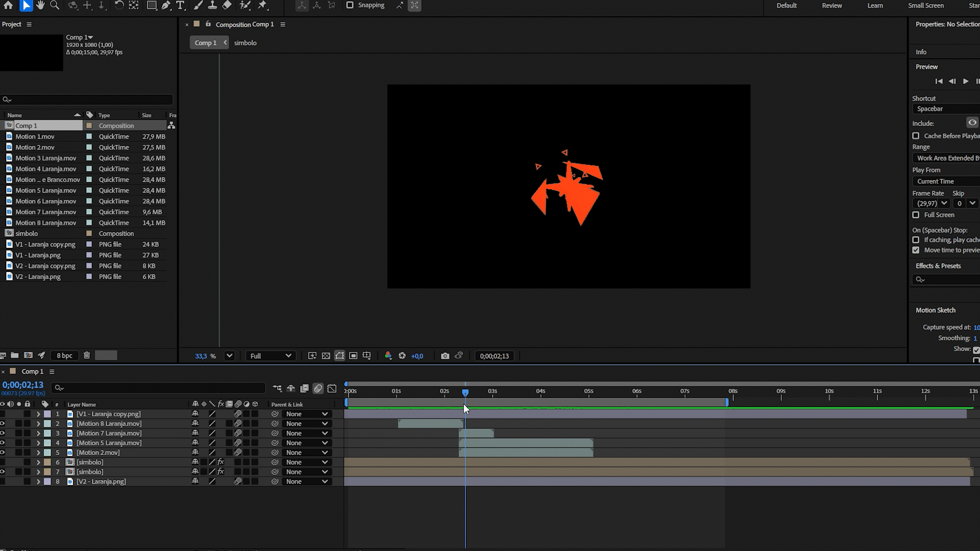
Task: Select the Hand tool
Action: [x=40, y=5]
